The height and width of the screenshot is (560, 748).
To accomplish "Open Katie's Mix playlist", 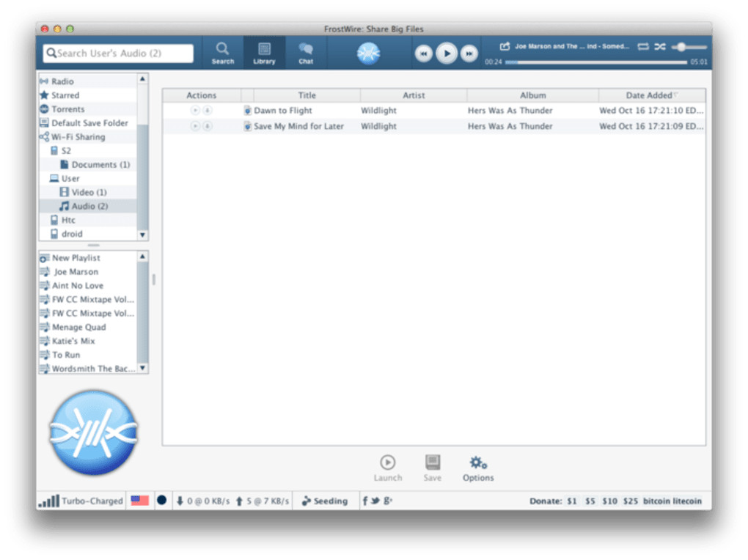I will tap(88, 341).
